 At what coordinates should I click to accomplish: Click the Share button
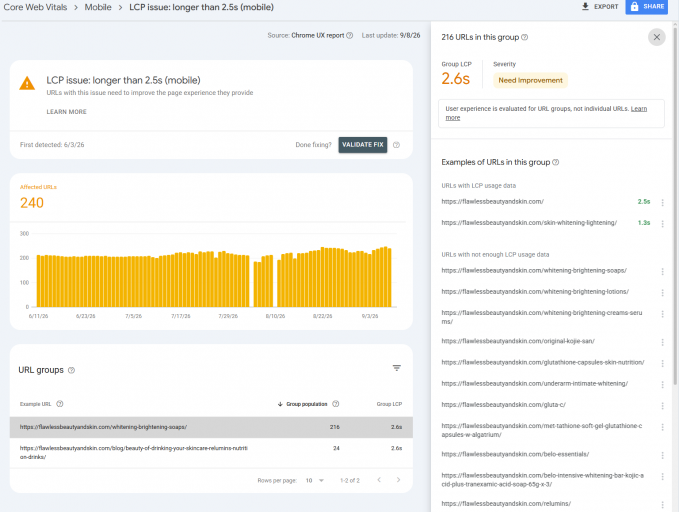(x=647, y=6)
